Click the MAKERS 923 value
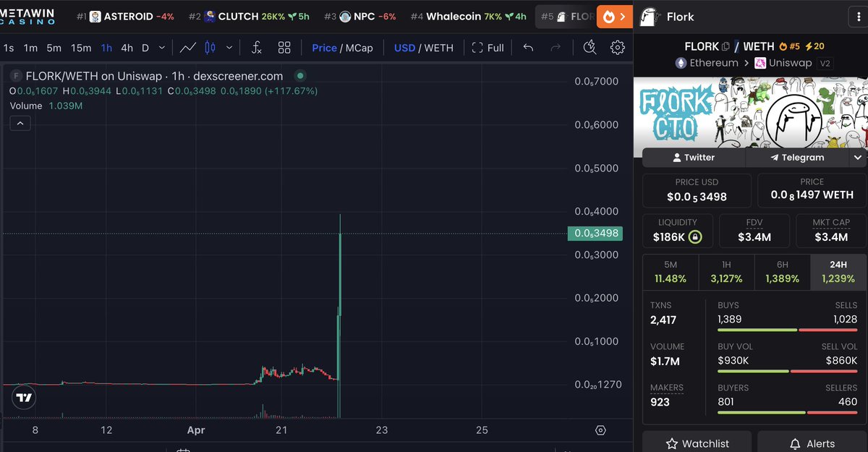This screenshot has height=452, width=868. pos(660,401)
